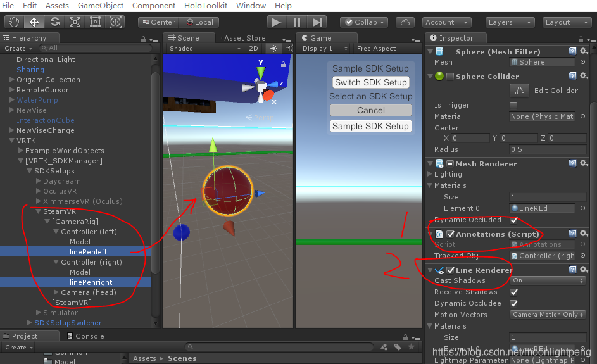597x364 pixels.
Task: Expand OrigamiCollection in Hierarchy
Action: (x=12, y=80)
